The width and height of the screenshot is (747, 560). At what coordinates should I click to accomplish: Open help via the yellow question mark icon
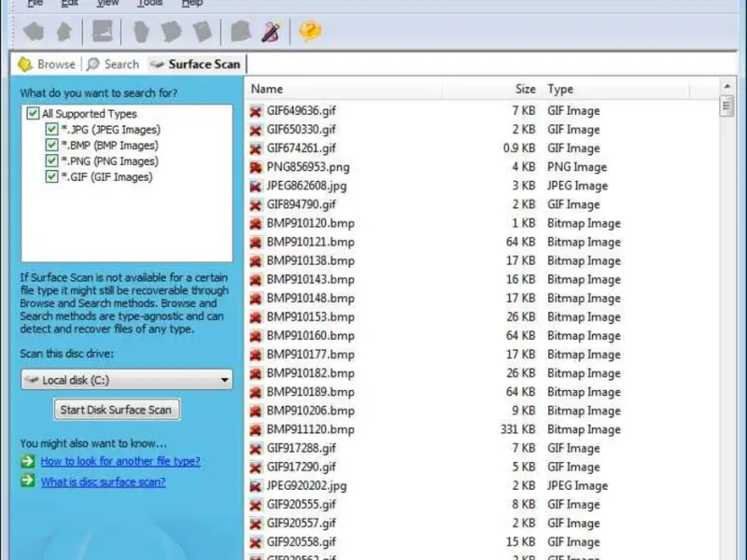(310, 31)
